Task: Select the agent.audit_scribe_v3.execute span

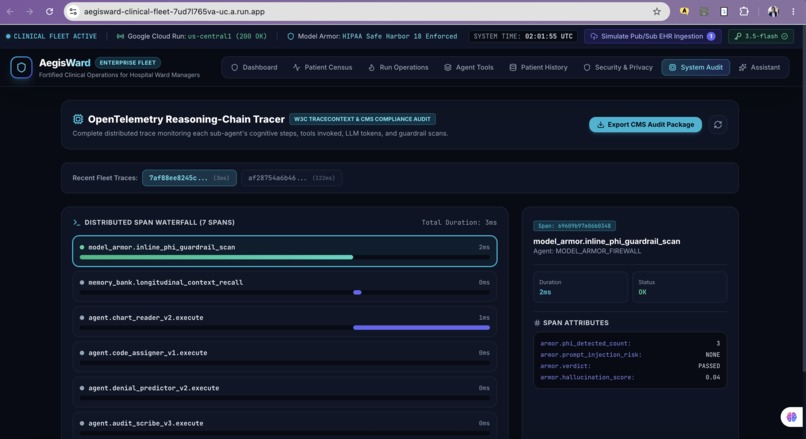Action: [285, 426]
